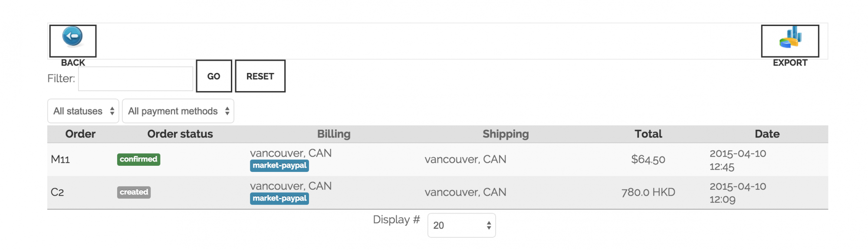
Task: Click the RESET button
Action: 260,76
